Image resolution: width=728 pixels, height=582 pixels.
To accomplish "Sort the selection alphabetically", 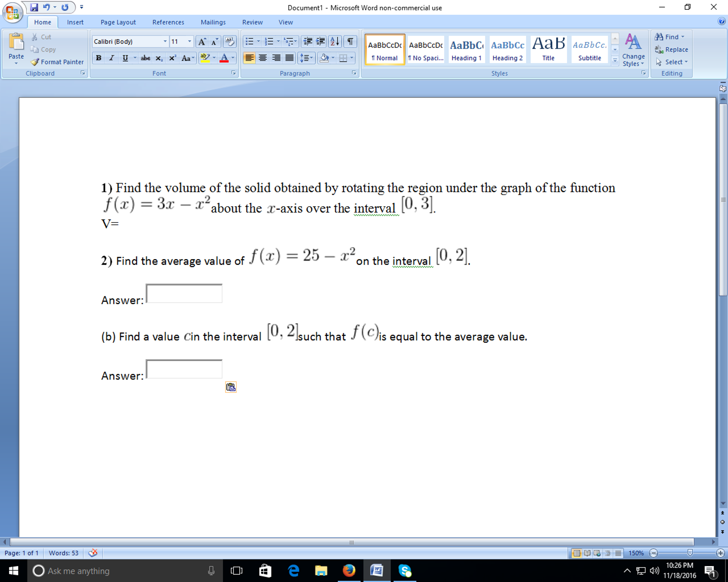I will point(334,41).
